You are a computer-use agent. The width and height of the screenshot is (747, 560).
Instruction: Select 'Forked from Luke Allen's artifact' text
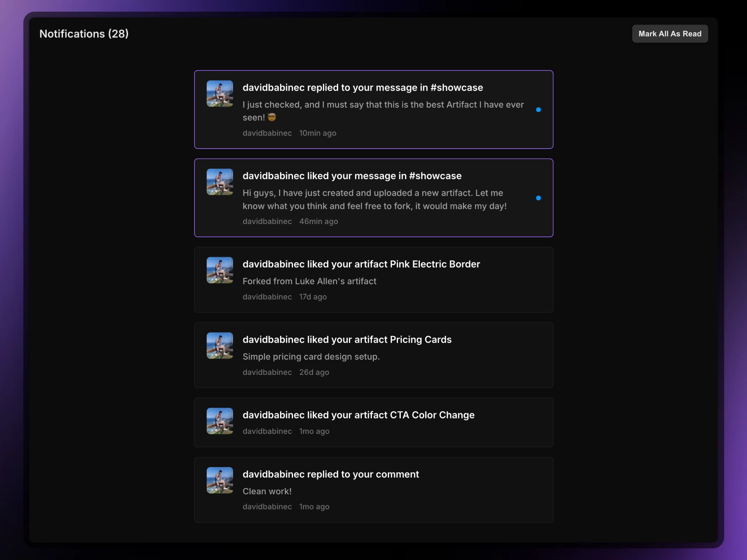coord(309,282)
